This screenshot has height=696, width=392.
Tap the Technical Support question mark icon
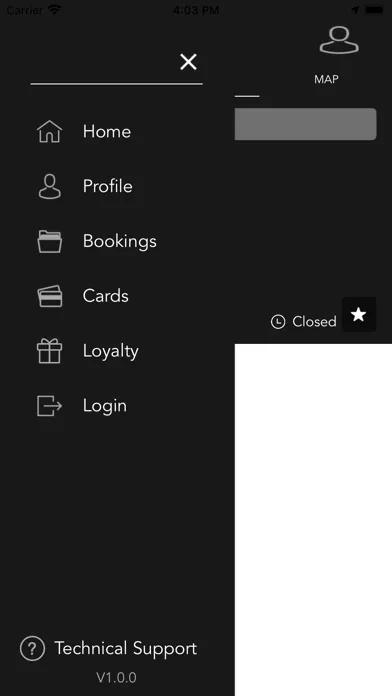coord(32,649)
